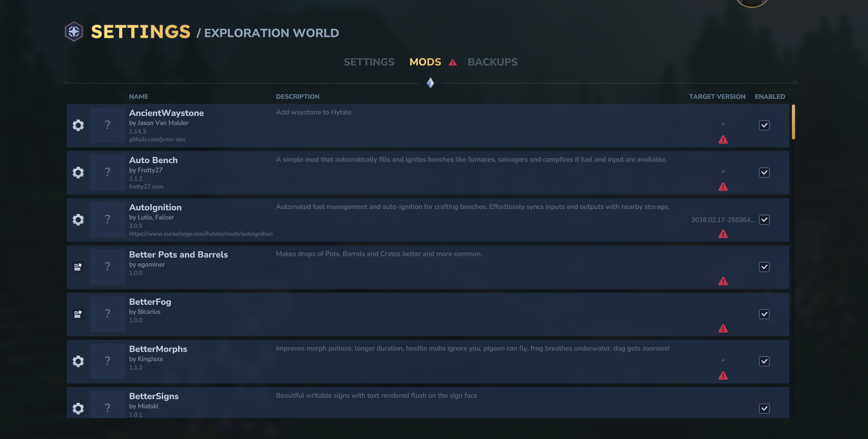Toggle BetterSigns mod enabled checkbox
The width and height of the screenshot is (868, 439).
coord(764,409)
